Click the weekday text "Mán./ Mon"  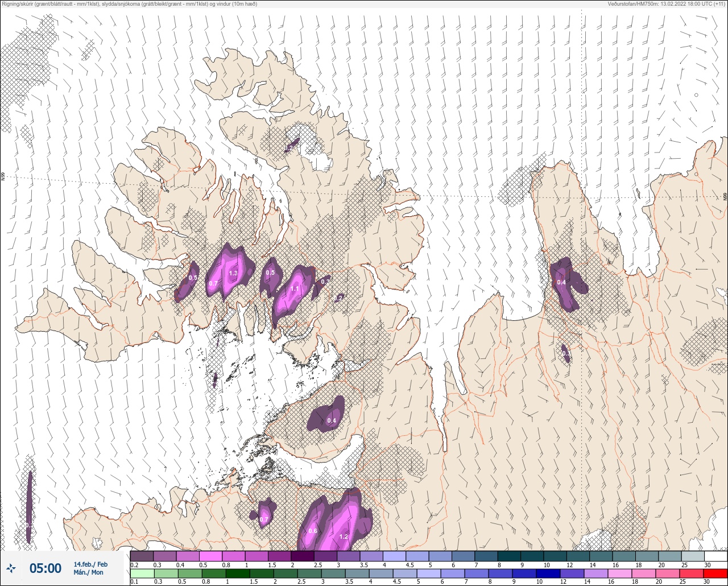coord(89,572)
